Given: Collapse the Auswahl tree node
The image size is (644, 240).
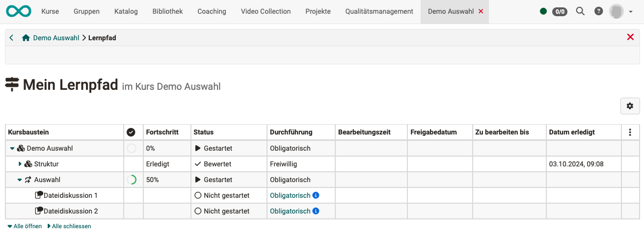Looking at the screenshot, I should tap(20, 180).
